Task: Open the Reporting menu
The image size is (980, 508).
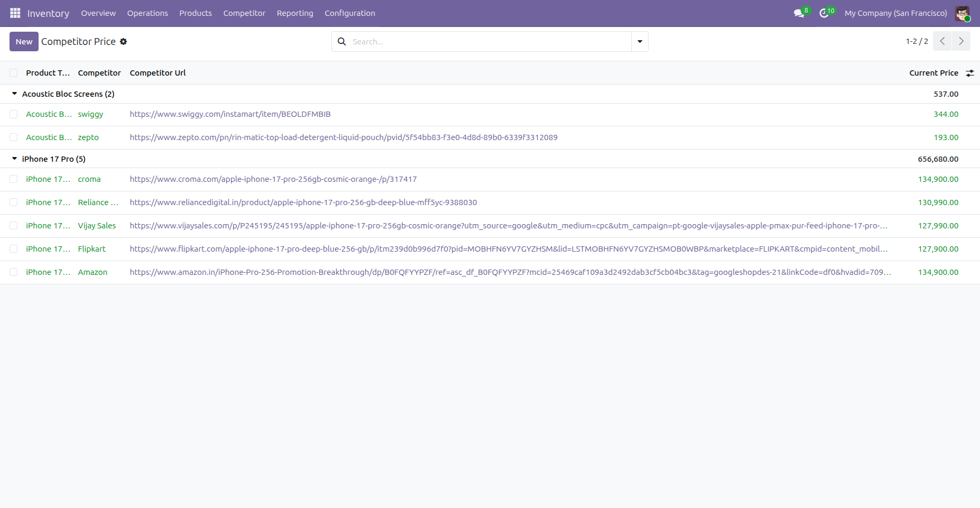Action: (x=295, y=13)
